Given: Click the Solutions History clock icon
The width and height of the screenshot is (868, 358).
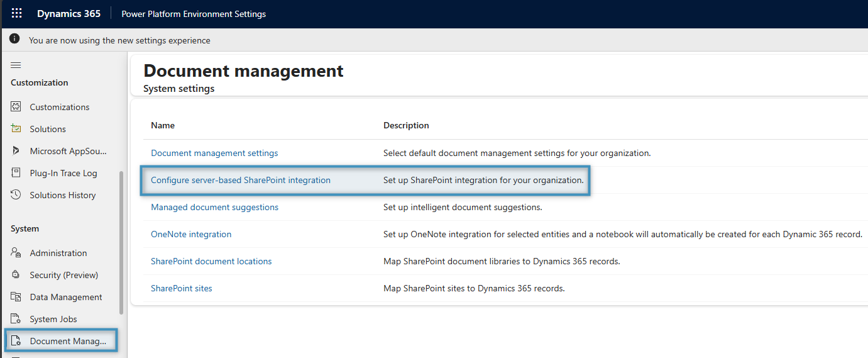Looking at the screenshot, I should pyautogui.click(x=16, y=195).
